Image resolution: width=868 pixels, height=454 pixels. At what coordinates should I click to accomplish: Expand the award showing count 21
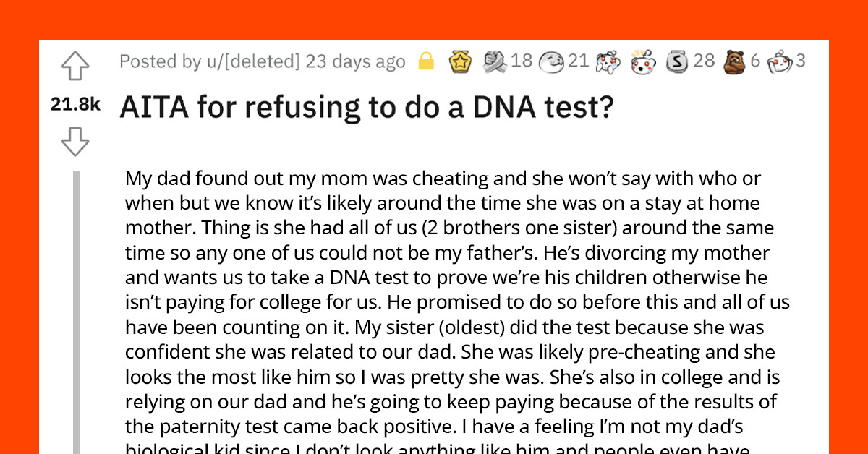pyautogui.click(x=579, y=61)
